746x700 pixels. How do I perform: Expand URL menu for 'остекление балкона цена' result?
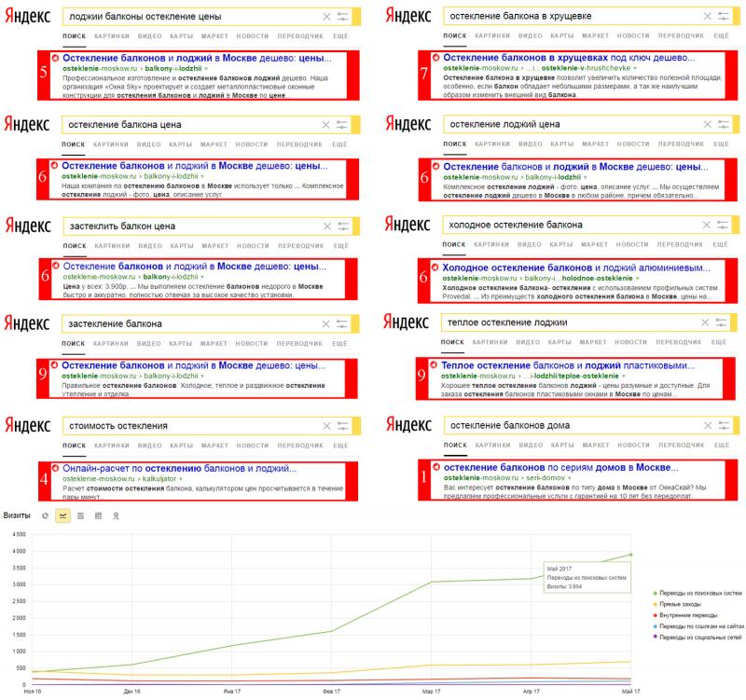click(x=202, y=176)
